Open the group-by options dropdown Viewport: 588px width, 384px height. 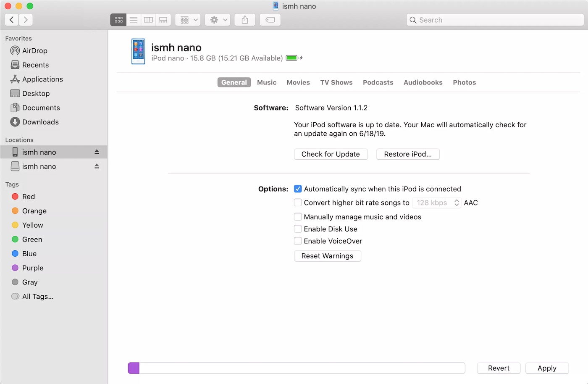coord(188,20)
